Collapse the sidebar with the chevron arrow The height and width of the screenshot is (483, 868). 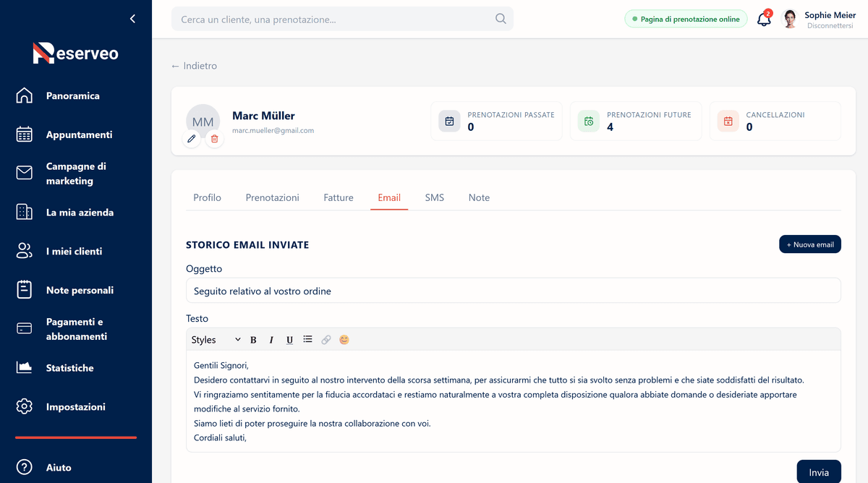click(132, 19)
